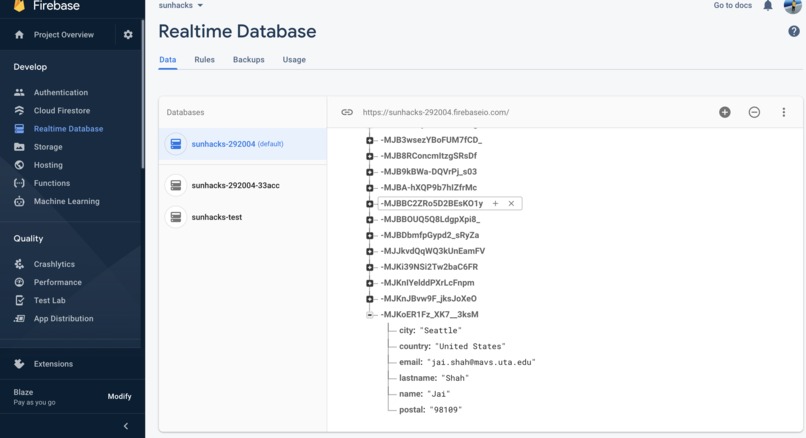
Task: Click the Storage folder icon
Action: tap(19, 147)
